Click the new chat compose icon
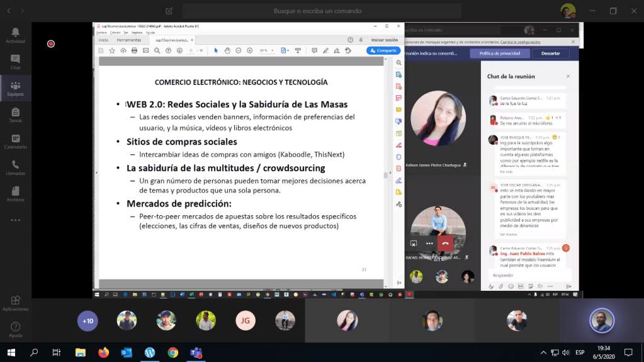The height and width of the screenshot is (362, 644). [x=169, y=11]
